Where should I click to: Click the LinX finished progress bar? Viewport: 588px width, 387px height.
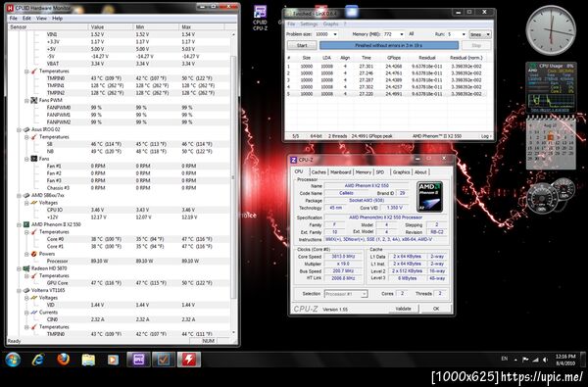point(389,45)
